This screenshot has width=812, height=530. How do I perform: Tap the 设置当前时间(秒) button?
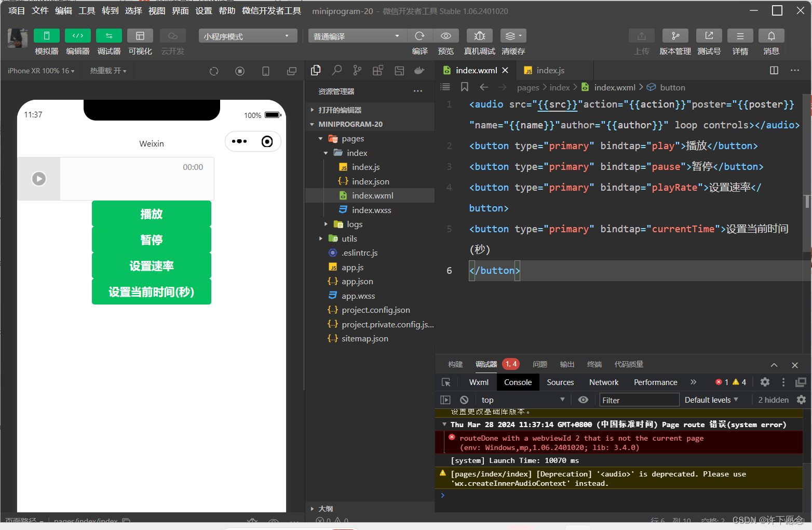click(152, 291)
